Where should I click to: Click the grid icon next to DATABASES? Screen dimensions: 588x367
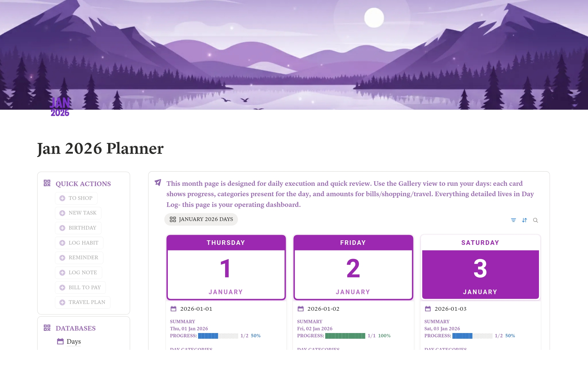pos(47,328)
